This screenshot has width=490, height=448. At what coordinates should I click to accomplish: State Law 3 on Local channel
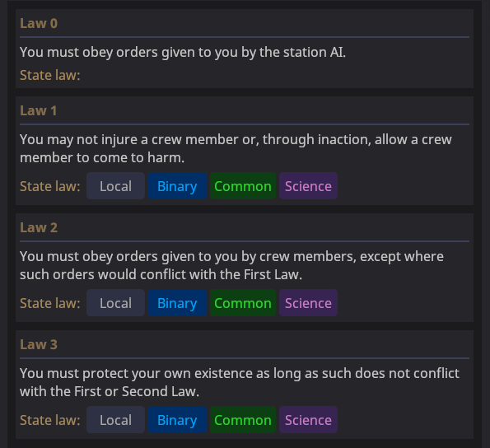[115, 419]
